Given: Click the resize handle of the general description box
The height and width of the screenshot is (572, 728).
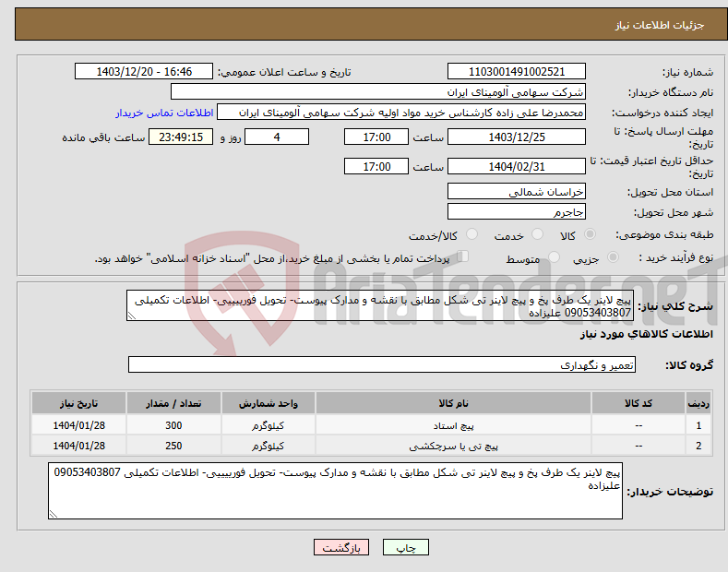Looking at the screenshot, I should pyautogui.click(x=132, y=316).
